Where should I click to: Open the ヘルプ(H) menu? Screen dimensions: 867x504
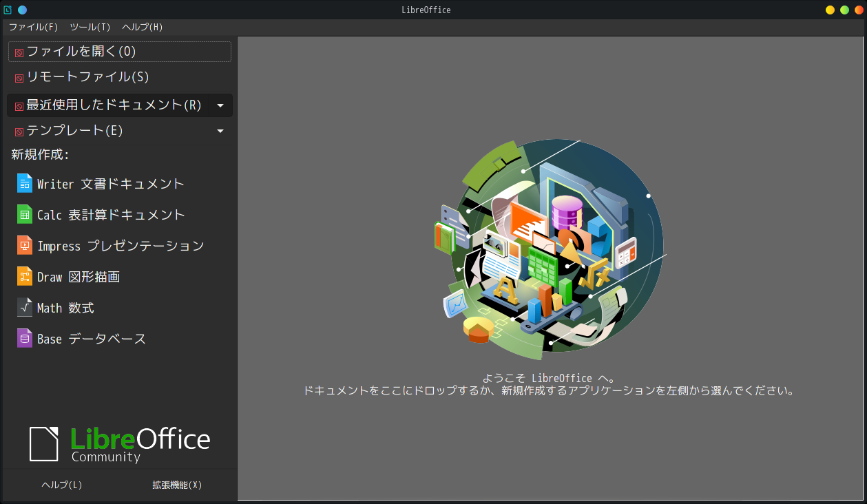(x=143, y=27)
